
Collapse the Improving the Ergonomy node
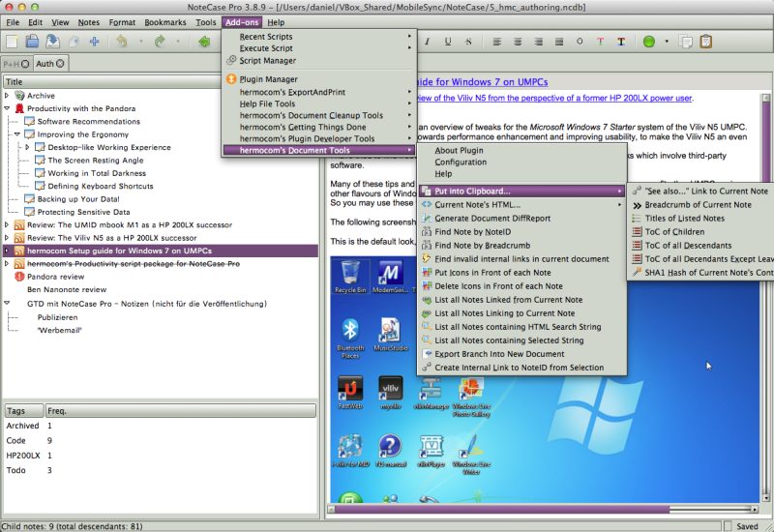[17, 134]
